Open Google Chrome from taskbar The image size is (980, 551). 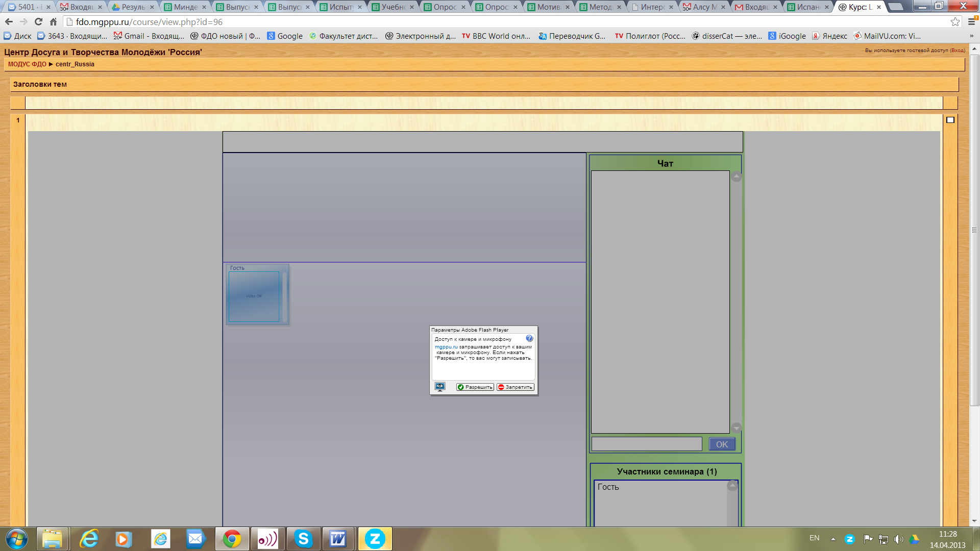(232, 539)
